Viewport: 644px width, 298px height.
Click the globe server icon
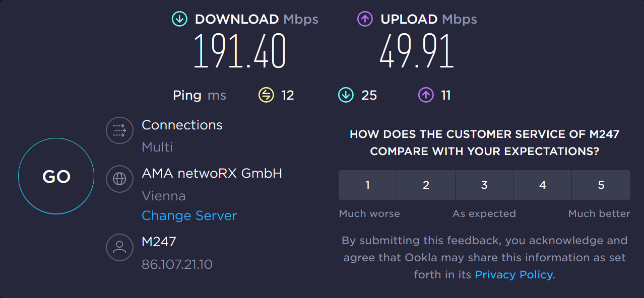119,179
